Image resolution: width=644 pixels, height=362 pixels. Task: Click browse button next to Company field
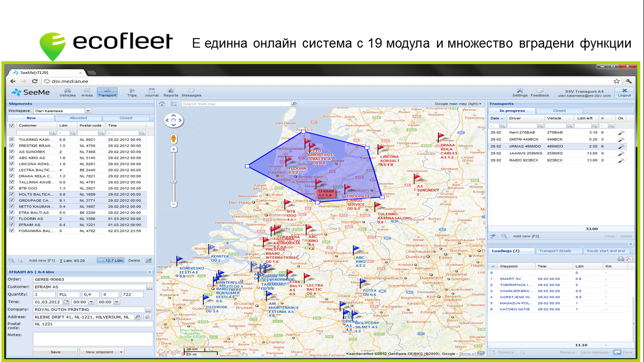point(148,310)
